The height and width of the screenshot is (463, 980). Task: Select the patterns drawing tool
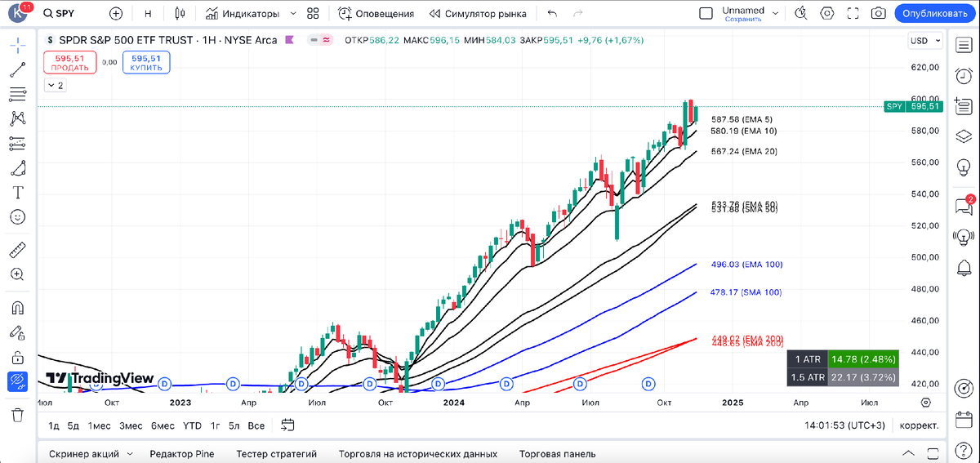coord(17,119)
